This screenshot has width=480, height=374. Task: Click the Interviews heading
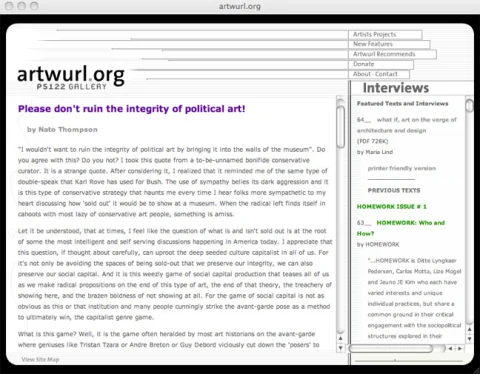pyautogui.click(x=396, y=88)
